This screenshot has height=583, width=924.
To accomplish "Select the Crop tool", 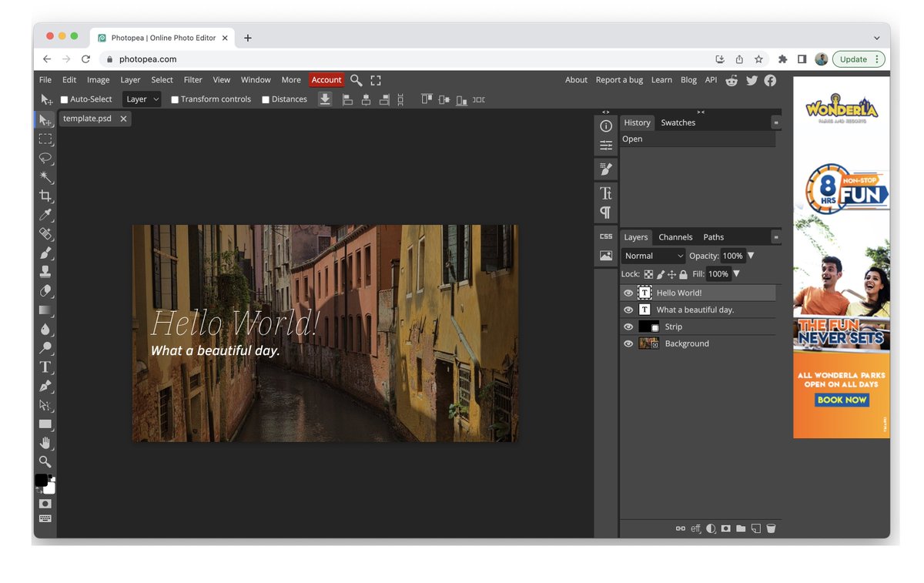I will pos(45,196).
